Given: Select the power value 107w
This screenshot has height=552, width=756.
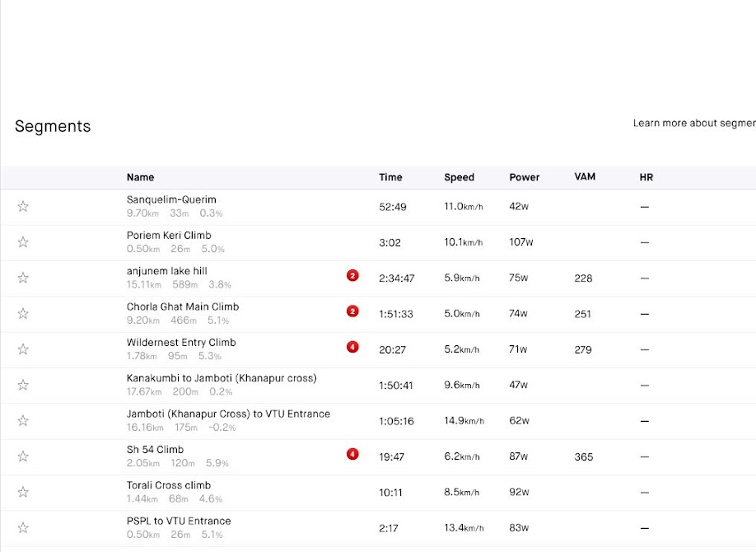Looking at the screenshot, I should click(521, 242).
